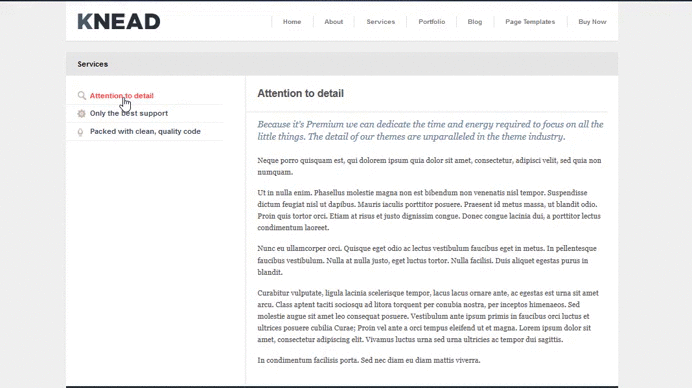
Task: Click the Buy Now link
Action: pos(592,22)
